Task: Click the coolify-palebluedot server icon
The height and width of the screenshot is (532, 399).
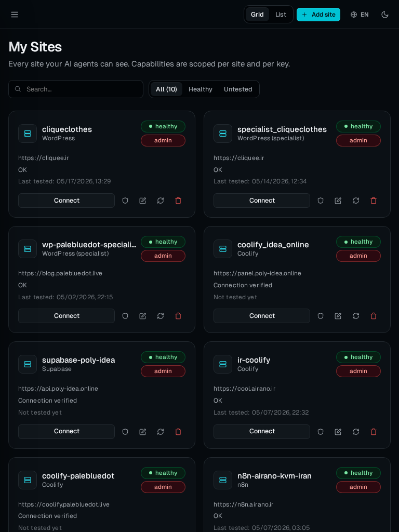Action: (x=28, y=480)
